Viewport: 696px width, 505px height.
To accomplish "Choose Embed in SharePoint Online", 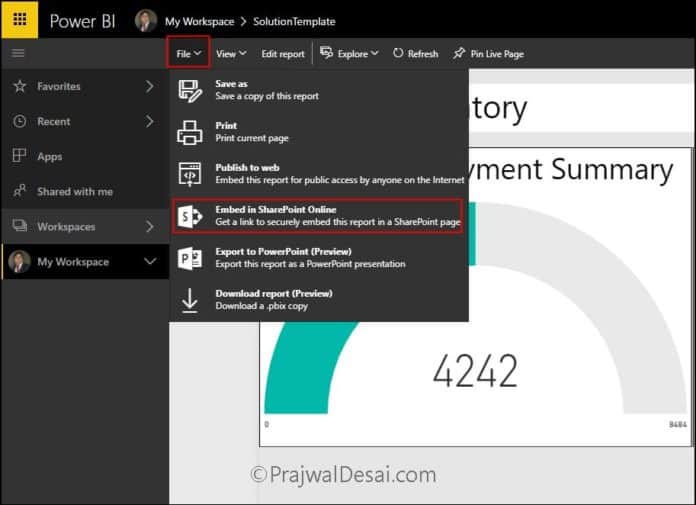I will tap(318, 216).
